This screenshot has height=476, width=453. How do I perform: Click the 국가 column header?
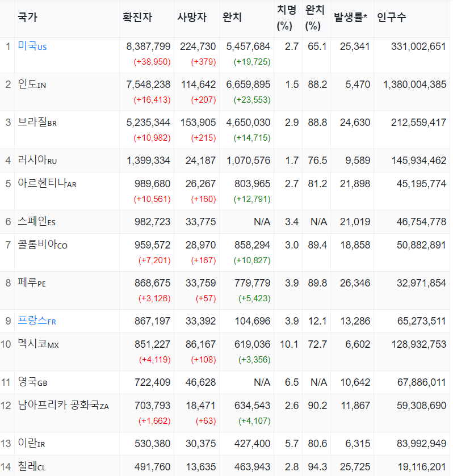(x=27, y=17)
